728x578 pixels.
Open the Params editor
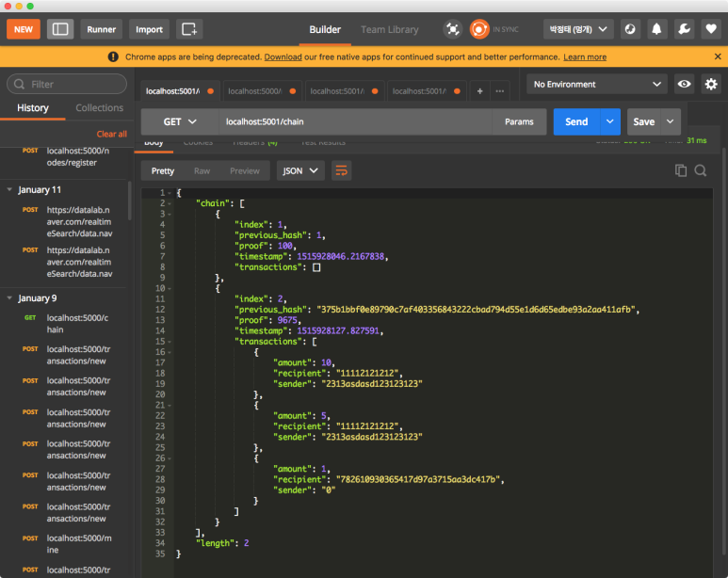pyautogui.click(x=519, y=121)
